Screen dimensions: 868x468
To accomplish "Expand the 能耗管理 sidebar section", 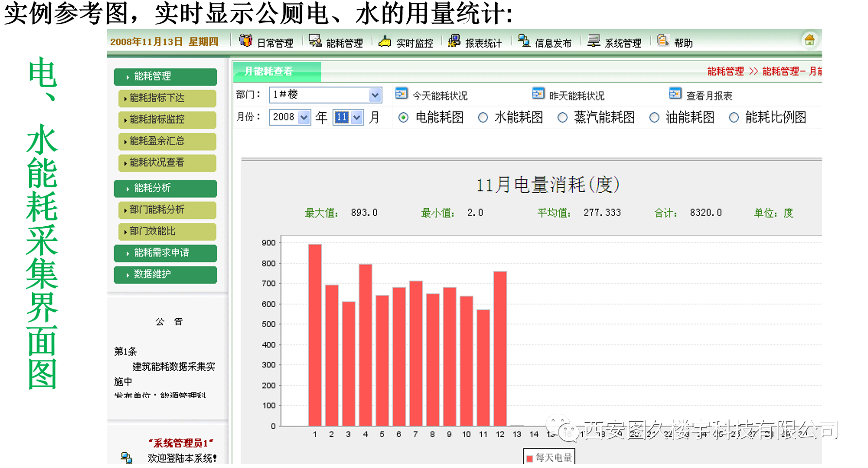I will [x=165, y=77].
